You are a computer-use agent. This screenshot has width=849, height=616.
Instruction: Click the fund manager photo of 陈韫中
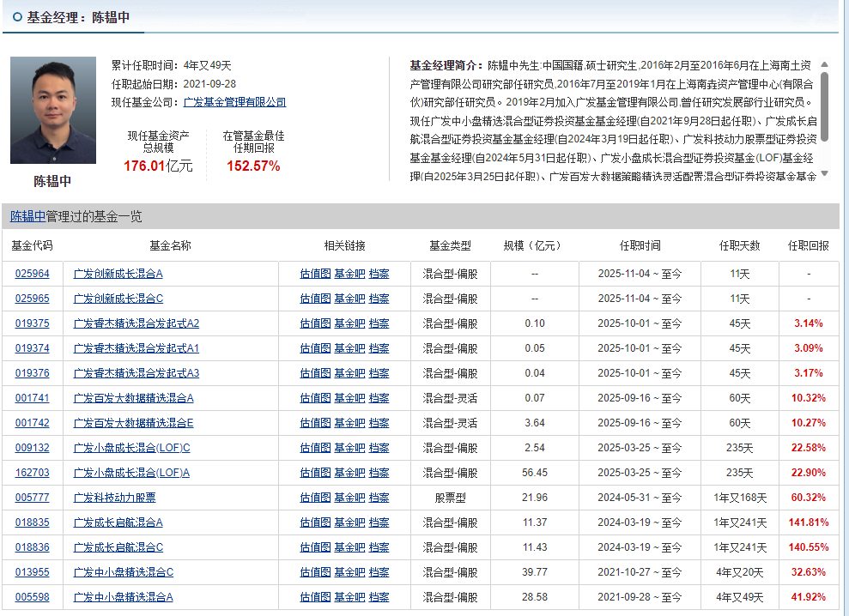click(x=53, y=110)
